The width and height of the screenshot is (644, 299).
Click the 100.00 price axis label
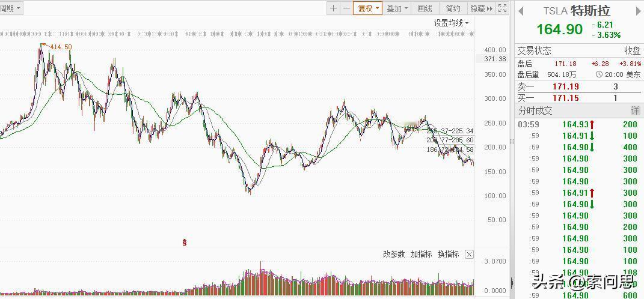click(x=495, y=196)
